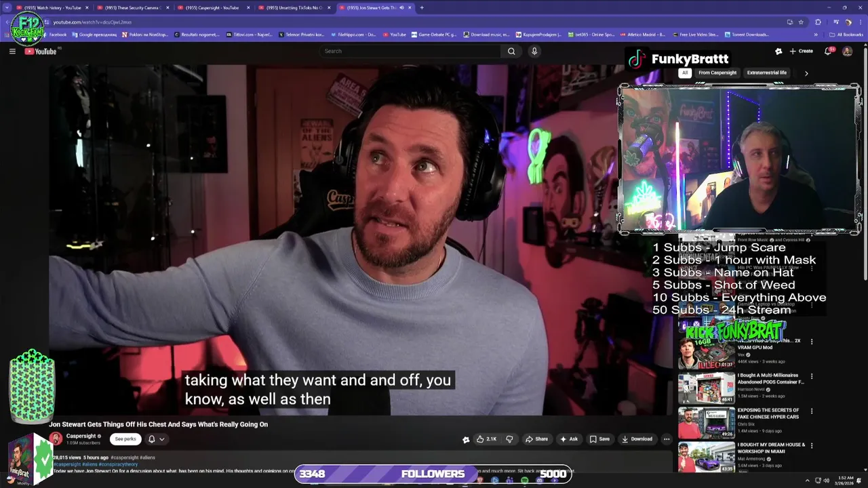Screen dimensions: 868x488
Task: Open the Caspersight channel avatar
Action: (56, 439)
